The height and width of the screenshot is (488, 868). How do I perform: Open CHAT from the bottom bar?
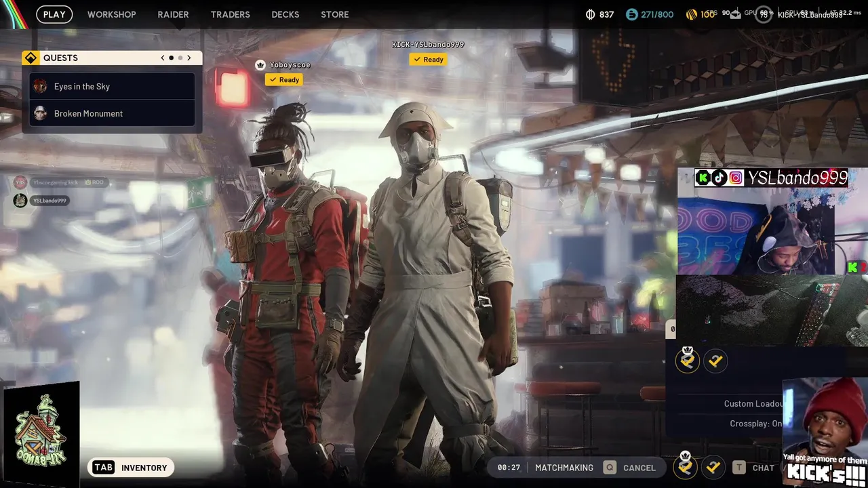pyautogui.click(x=763, y=468)
